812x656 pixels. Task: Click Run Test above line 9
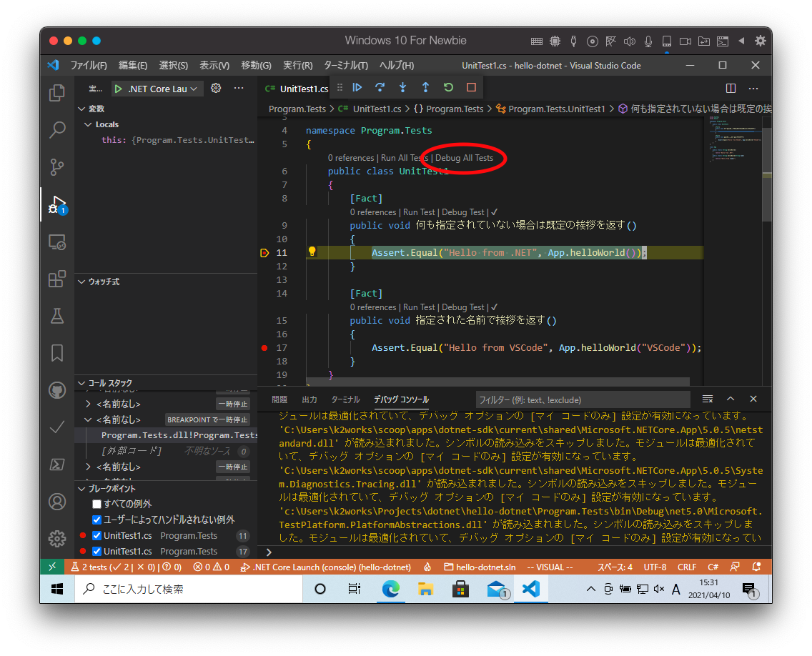(x=419, y=212)
